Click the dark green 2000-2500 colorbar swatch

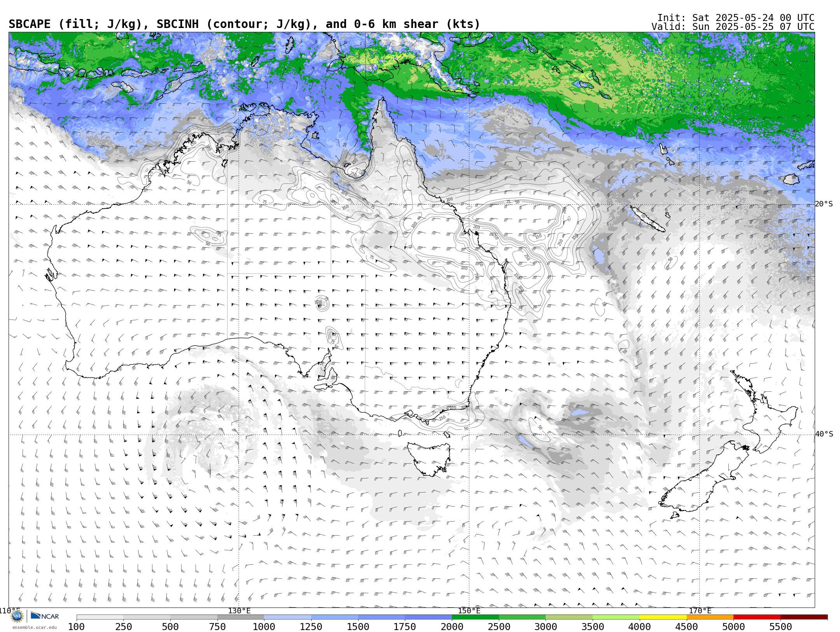coord(476,617)
